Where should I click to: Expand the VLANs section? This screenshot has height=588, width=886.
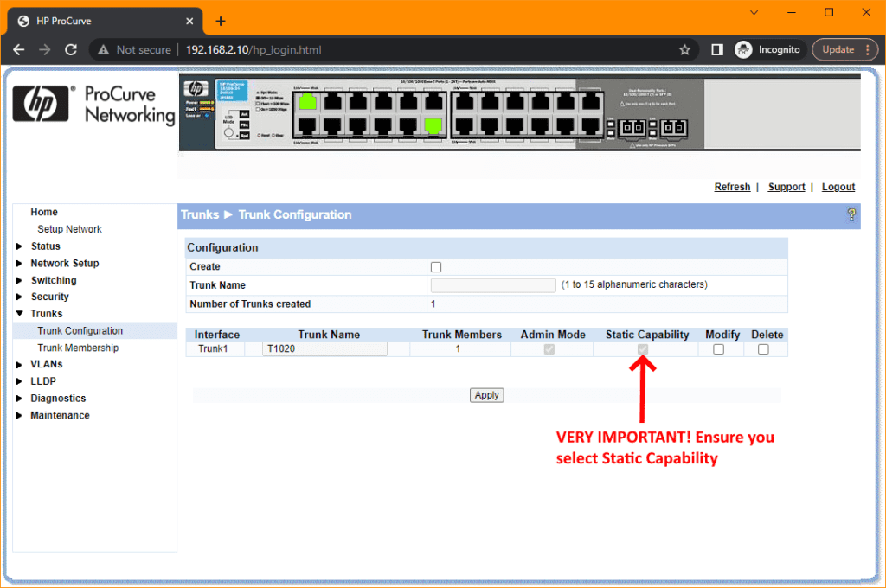coord(19,364)
